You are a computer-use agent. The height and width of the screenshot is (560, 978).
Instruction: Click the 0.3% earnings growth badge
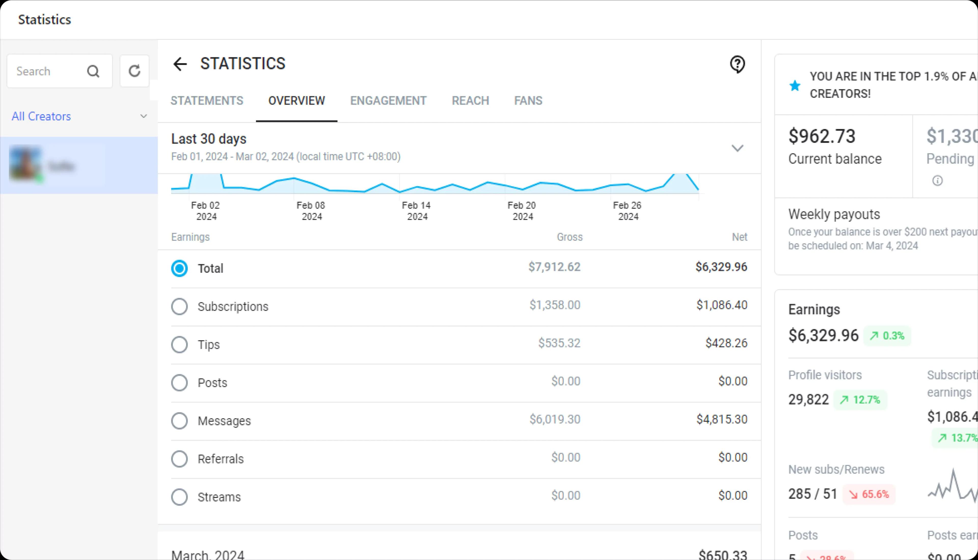pyautogui.click(x=887, y=336)
